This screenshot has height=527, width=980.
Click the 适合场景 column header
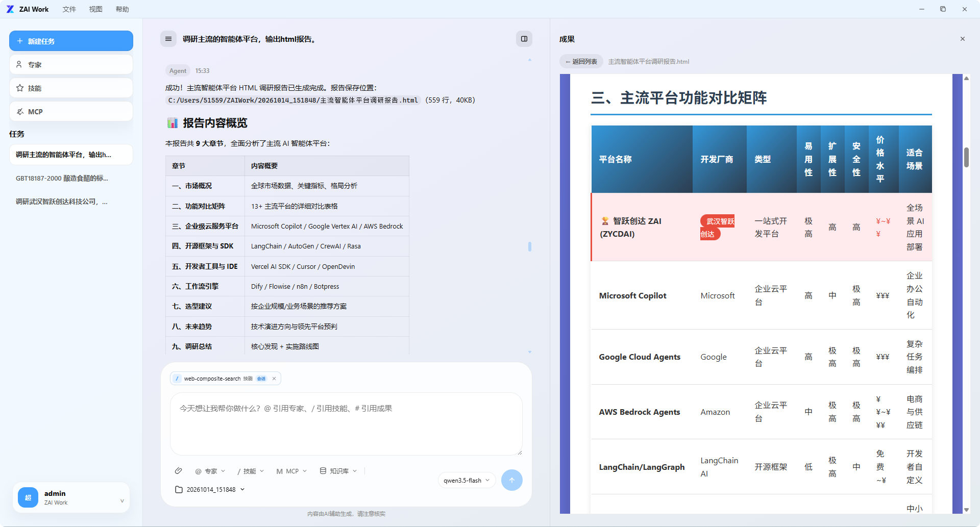tap(914, 159)
